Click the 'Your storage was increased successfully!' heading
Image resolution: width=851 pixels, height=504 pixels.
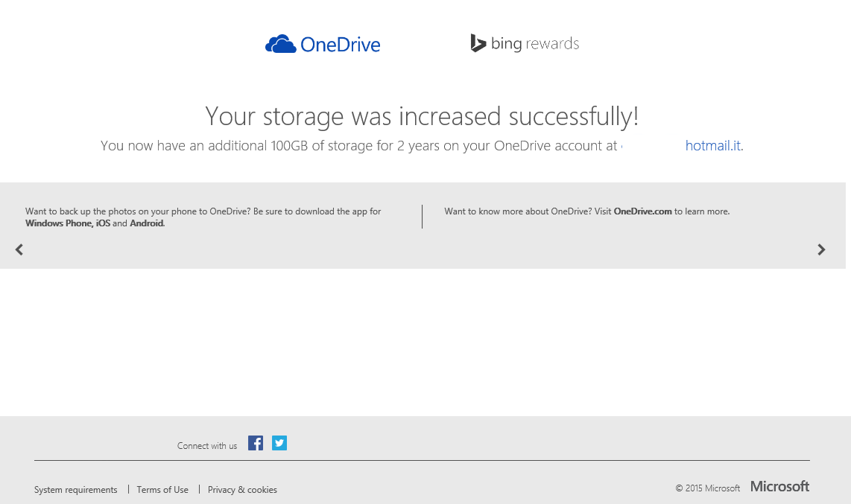tap(422, 116)
